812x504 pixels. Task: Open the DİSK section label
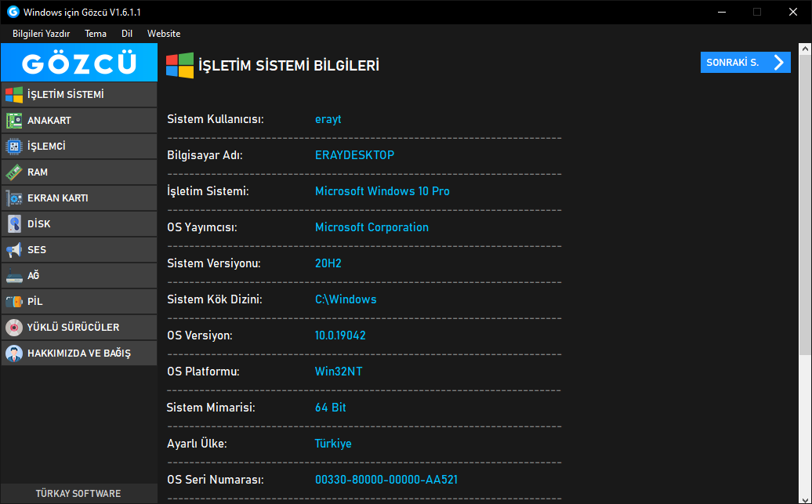pos(39,224)
